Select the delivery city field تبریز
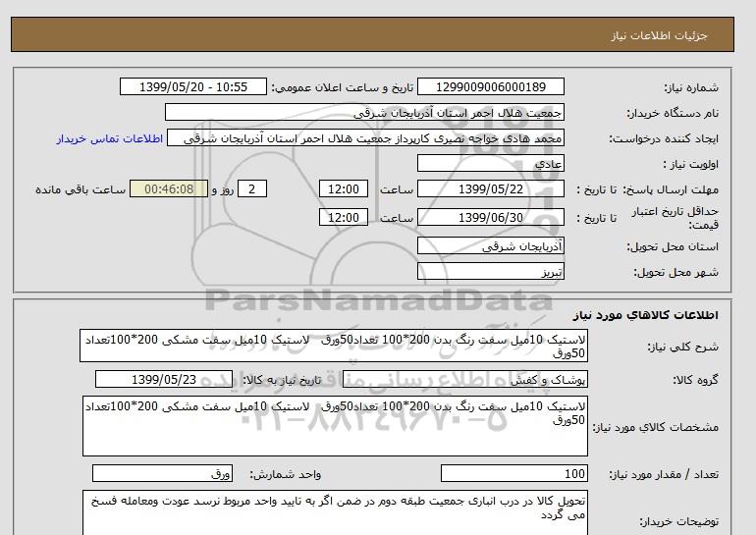This screenshot has height=535, width=756. (490, 271)
